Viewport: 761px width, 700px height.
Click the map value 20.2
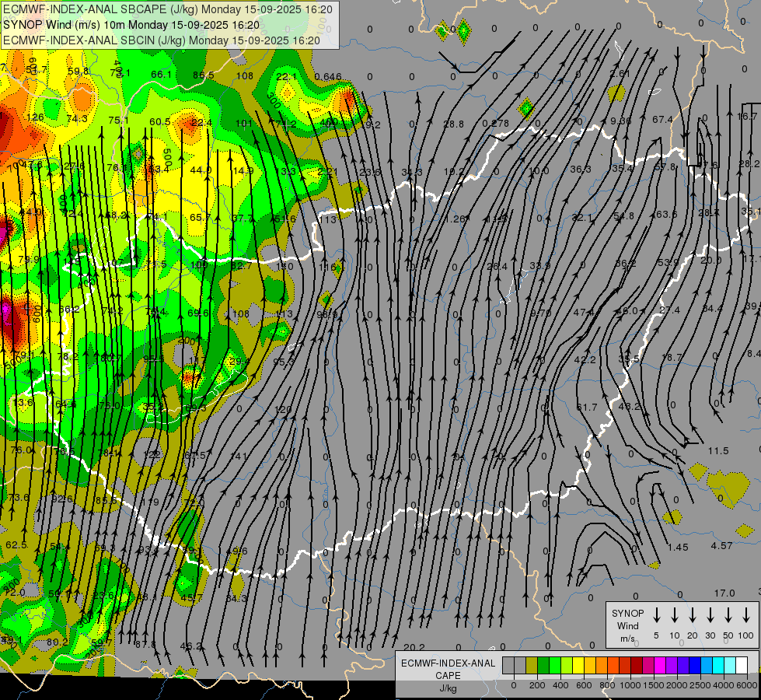(x=414, y=647)
